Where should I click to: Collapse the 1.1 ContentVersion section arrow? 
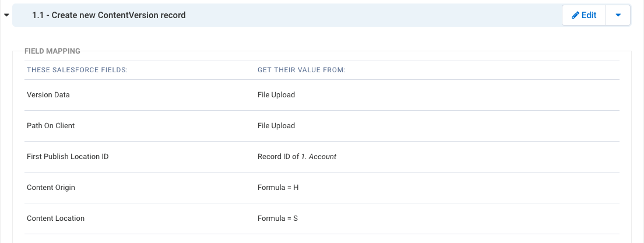pyautogui.click(x=6, y=15)
